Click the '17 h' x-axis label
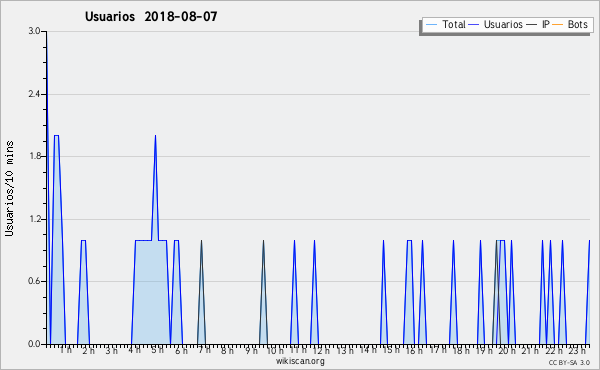 pos(438,350)
